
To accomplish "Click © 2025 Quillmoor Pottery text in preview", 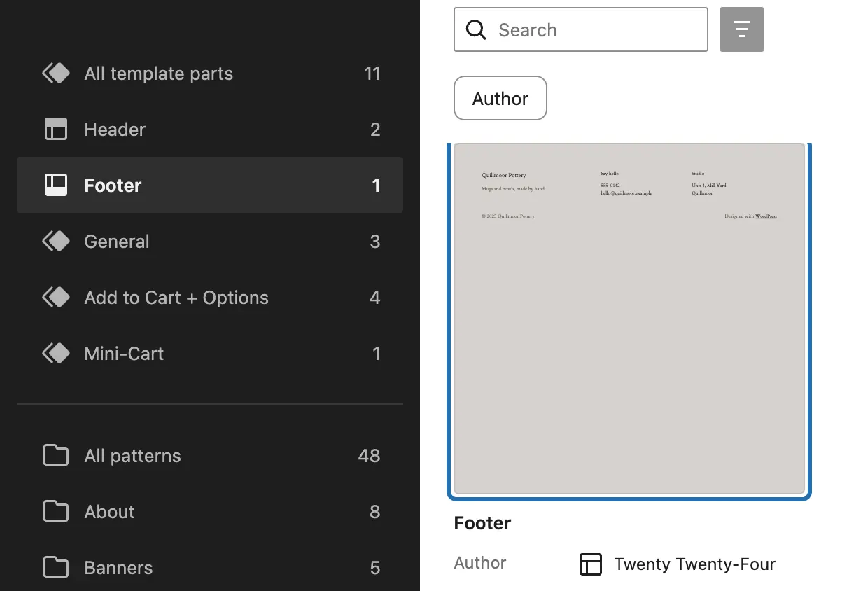I will click(x=508, y=216).
